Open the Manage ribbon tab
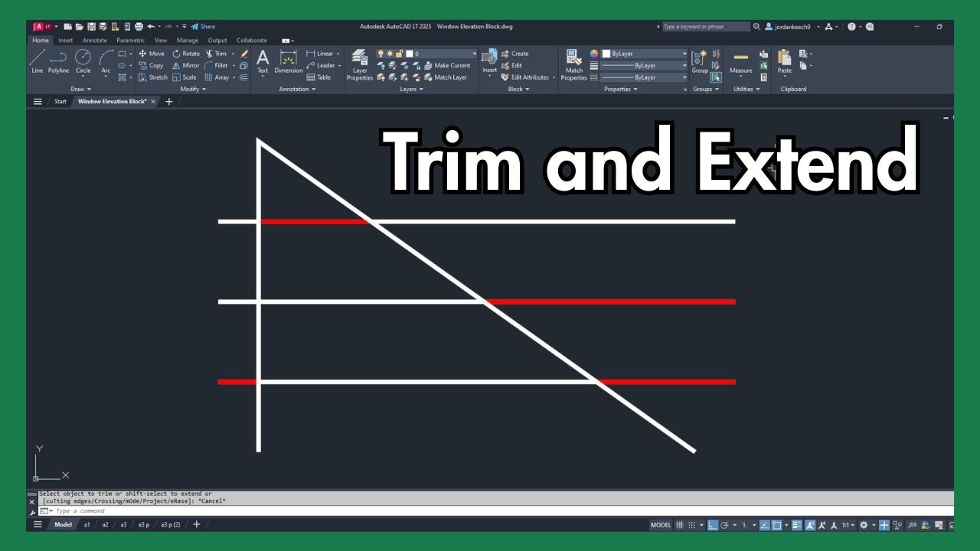Viewport: 980px width, 551px height. [188, 40]
